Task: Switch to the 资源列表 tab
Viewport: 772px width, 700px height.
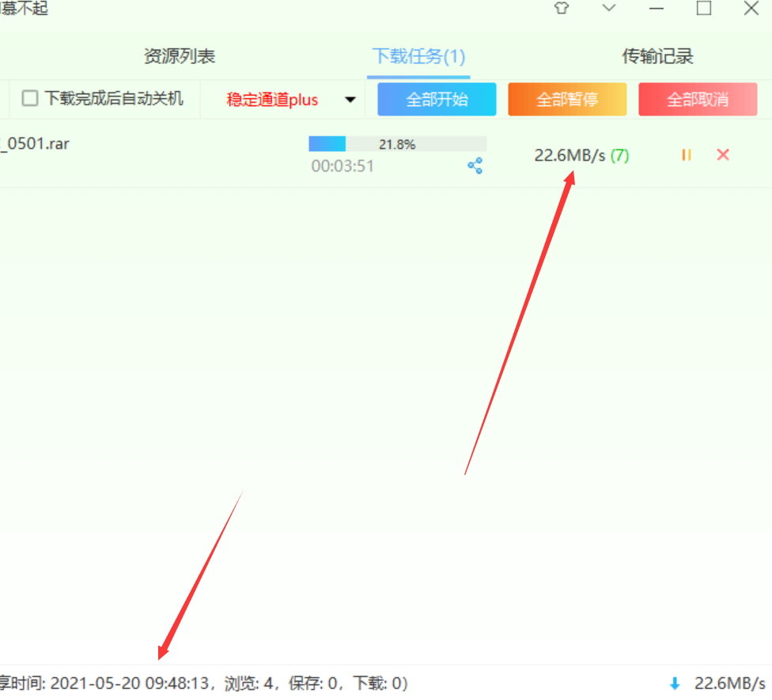Action: (x=179, y=56)
